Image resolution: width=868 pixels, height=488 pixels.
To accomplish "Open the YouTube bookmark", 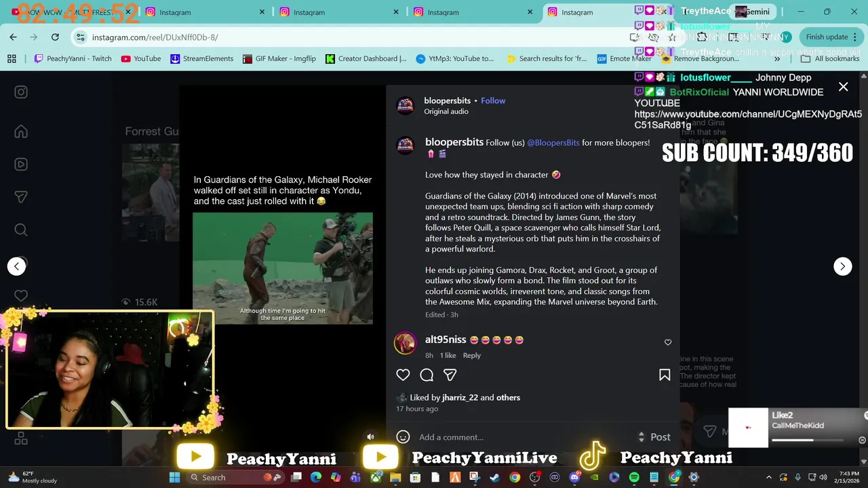I will [x=141, y=59].
